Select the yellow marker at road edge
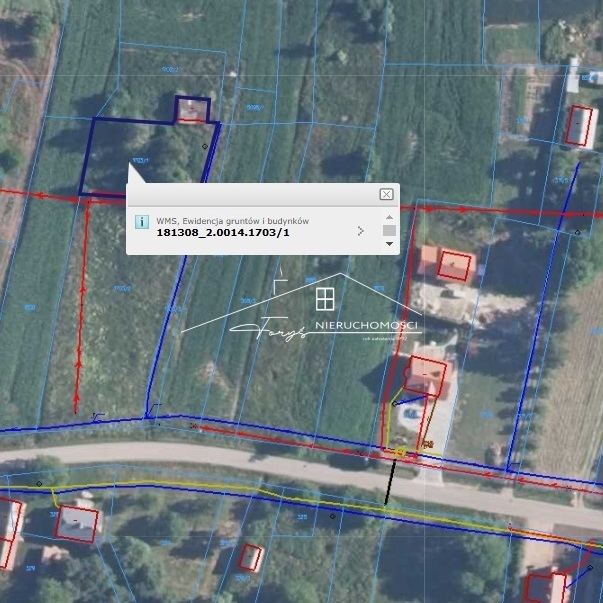The image size is (603, 603). click(400, 452)
